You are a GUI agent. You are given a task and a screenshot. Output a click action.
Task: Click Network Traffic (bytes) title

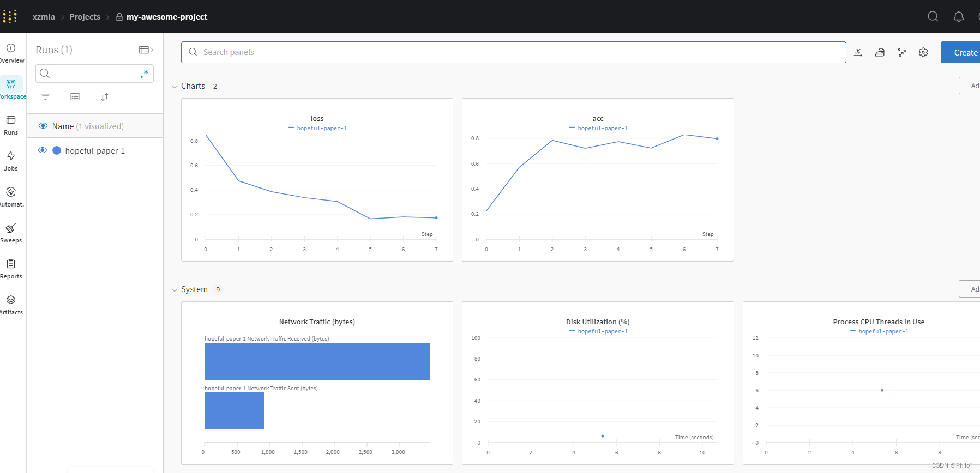(x=317, y=322)
